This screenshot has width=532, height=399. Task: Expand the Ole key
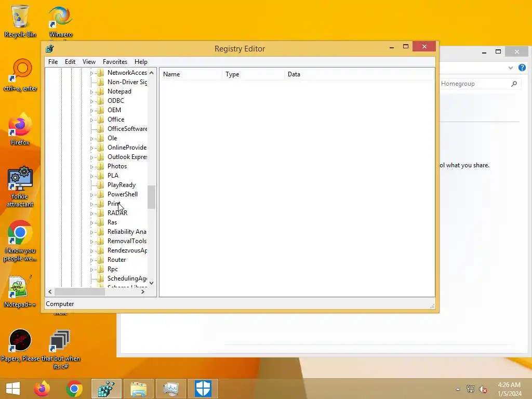coord(91,138)
